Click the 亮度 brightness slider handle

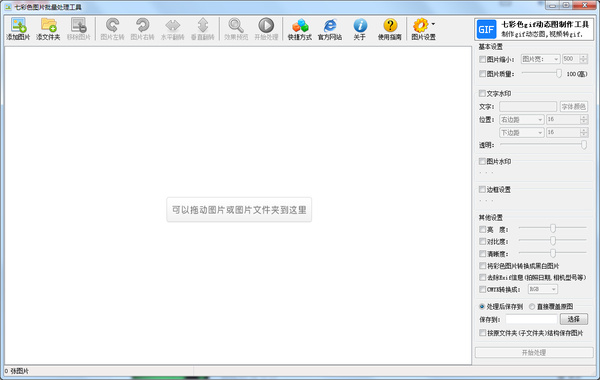click(553, 228)
